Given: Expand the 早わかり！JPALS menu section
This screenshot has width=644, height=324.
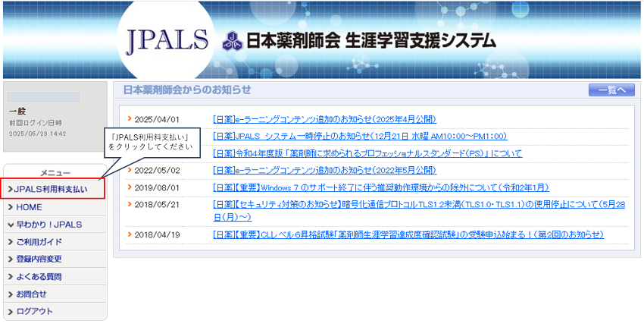Looking at the screenshot, I should [x=47, y=225].
